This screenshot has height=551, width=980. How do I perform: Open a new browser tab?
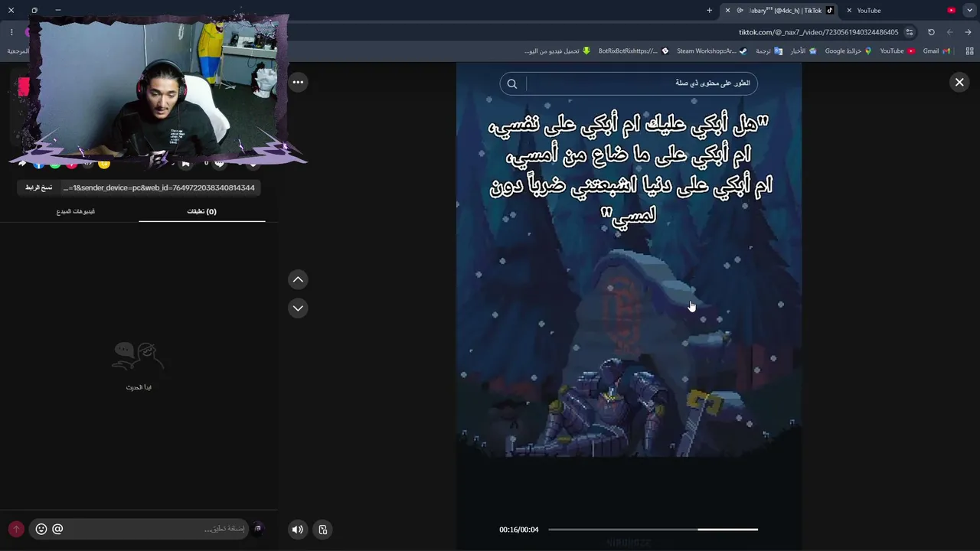click(x=709, y=11)
